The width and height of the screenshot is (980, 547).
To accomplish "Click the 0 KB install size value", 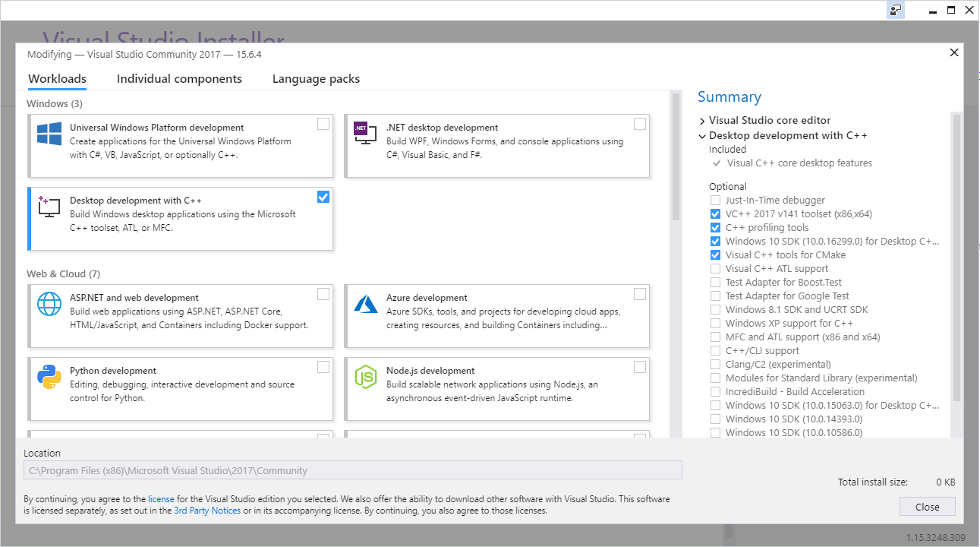I will [x=945, y=482].
